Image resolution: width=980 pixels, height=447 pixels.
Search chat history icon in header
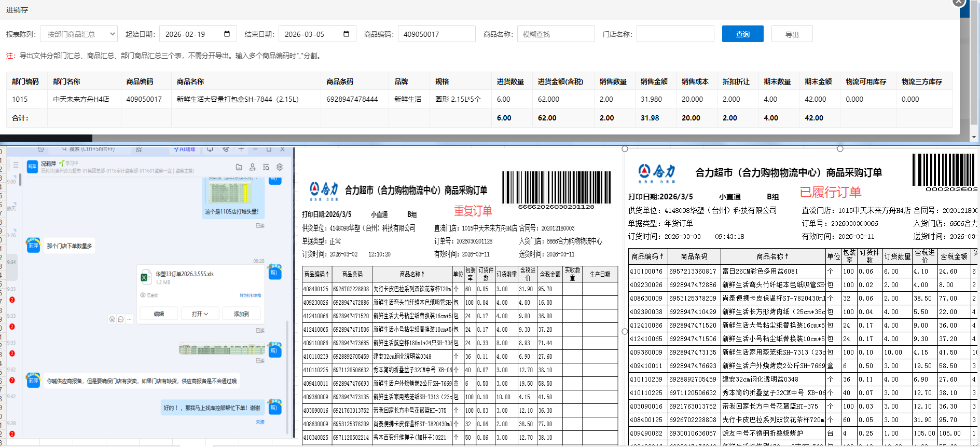[x=266, y=167]
